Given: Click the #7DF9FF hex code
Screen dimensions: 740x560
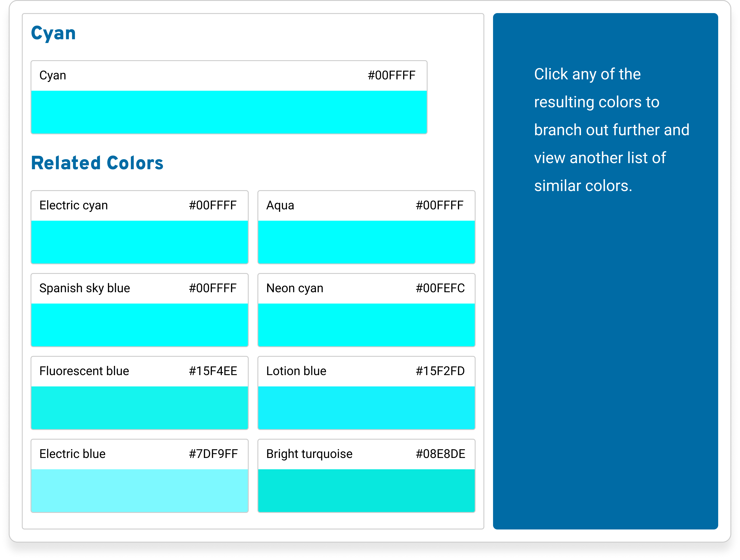Looking at the screenshot, I should (213, 454).
